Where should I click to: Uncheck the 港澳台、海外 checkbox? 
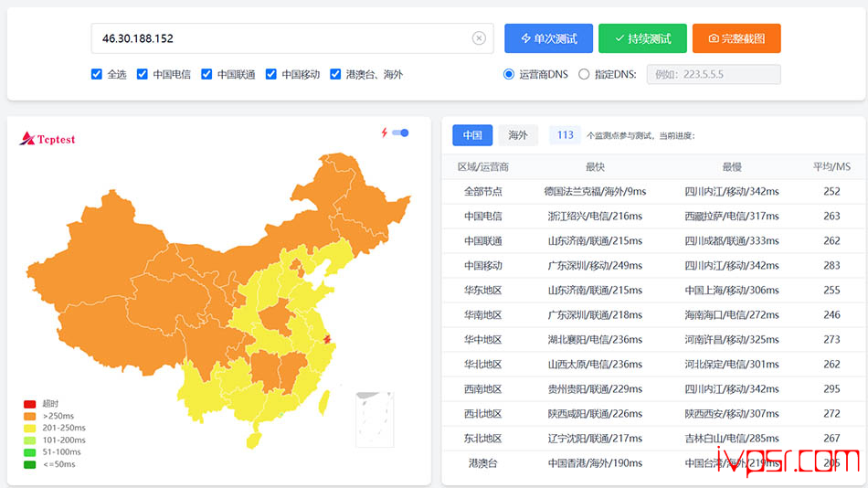[x=335, y=74]
